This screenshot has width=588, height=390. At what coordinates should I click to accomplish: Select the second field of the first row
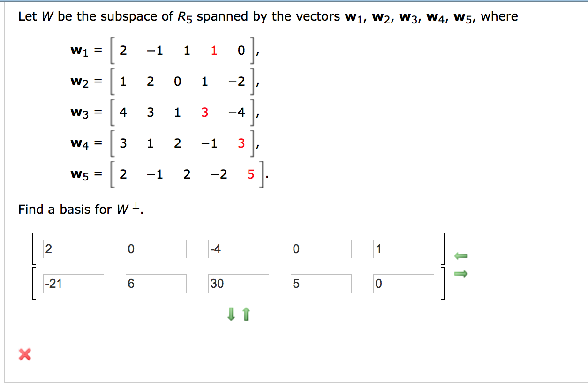point(156,248)
